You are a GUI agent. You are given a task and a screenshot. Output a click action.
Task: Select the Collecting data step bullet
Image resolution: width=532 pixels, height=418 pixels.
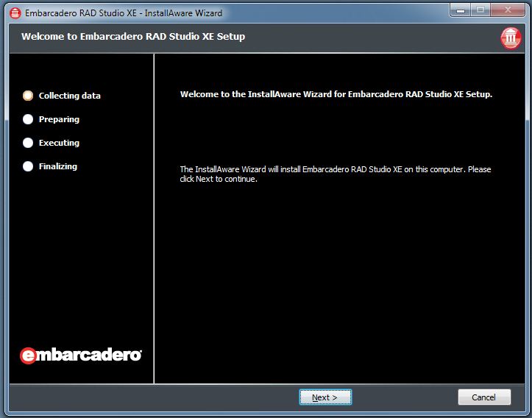pos(28,96)
